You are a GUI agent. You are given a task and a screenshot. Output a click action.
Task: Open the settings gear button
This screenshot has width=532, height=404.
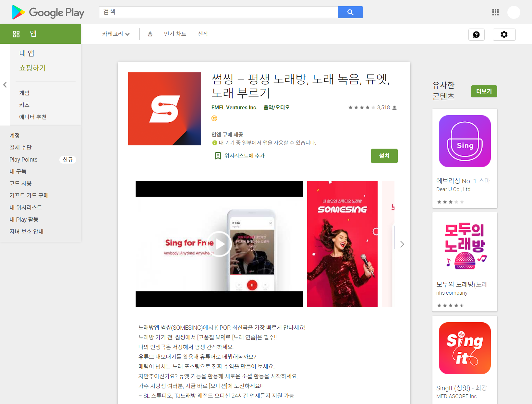click(504, 34)
